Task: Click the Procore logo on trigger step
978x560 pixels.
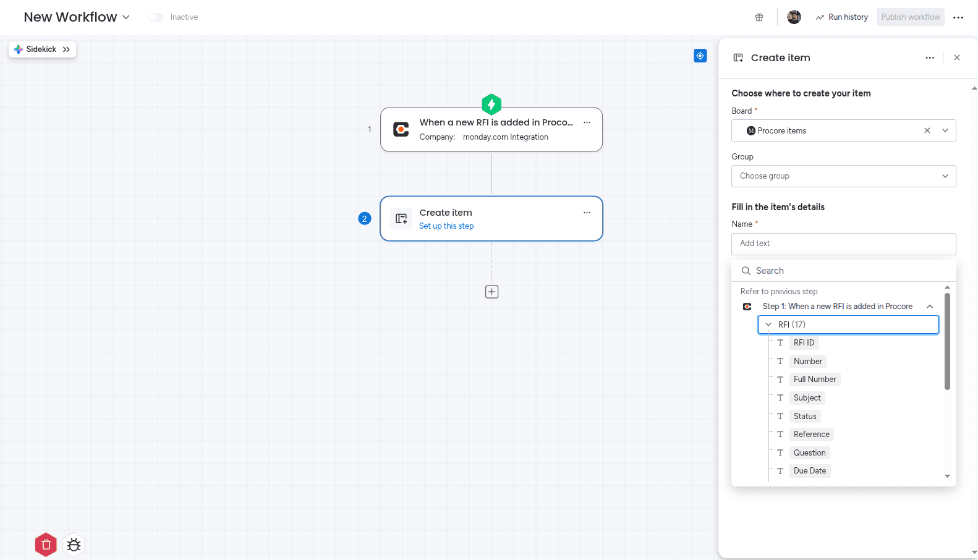Action: [401, 129]
